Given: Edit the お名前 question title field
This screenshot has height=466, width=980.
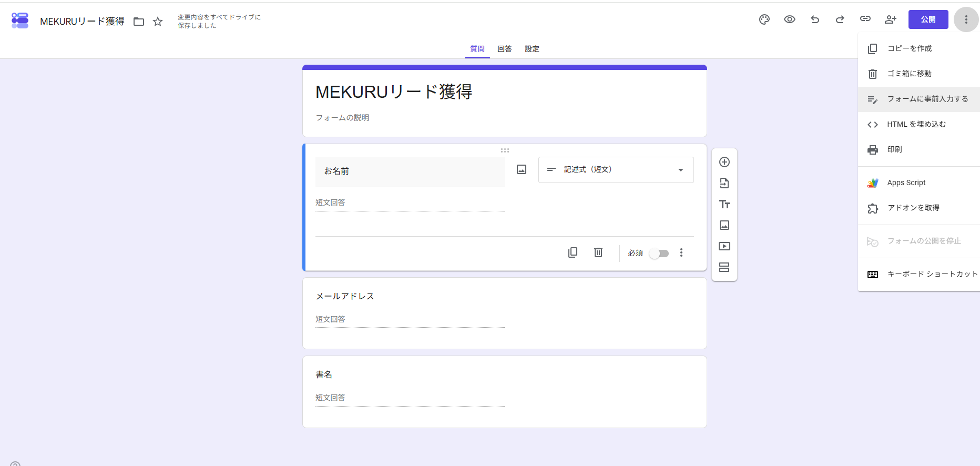Looking at the screenshot, I should (x=410, y=171).
